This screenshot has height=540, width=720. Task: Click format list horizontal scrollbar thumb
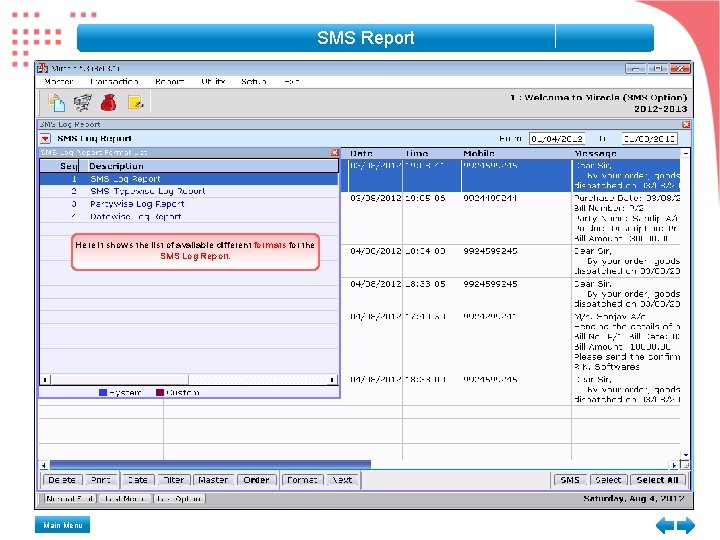click(x=119, y=379)
